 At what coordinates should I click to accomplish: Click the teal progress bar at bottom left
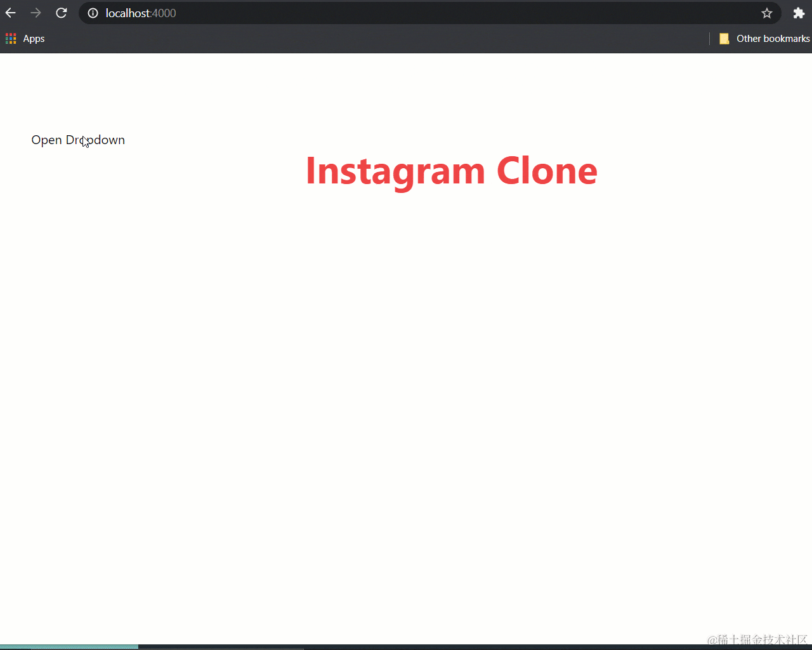click(70, 646)
